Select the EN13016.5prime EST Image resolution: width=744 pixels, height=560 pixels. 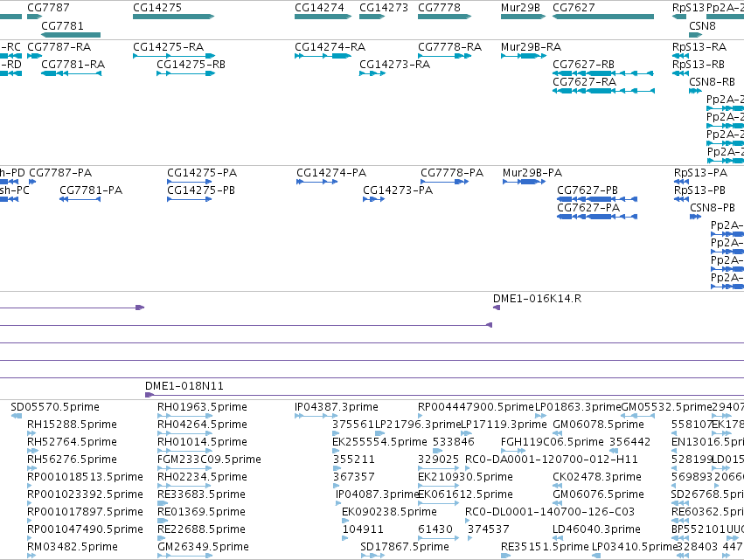coord(707,442)
